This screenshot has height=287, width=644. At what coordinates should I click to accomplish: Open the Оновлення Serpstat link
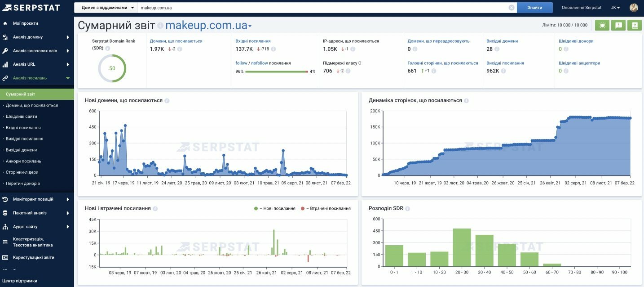click(582, 8)
